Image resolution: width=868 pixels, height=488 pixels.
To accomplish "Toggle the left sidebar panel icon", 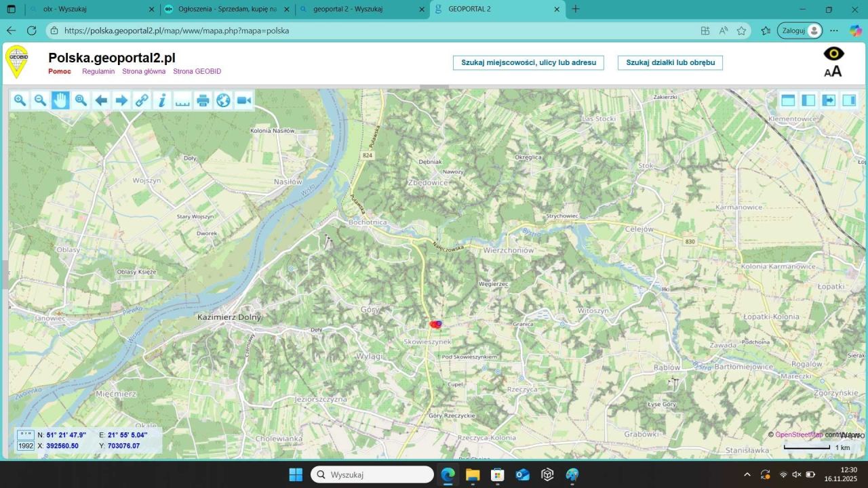I will tap(808, 100).
